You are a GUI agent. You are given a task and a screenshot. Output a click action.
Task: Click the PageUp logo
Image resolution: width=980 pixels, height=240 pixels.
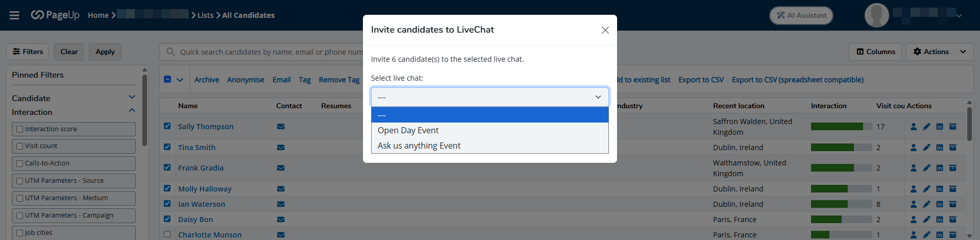coord(55,15)
